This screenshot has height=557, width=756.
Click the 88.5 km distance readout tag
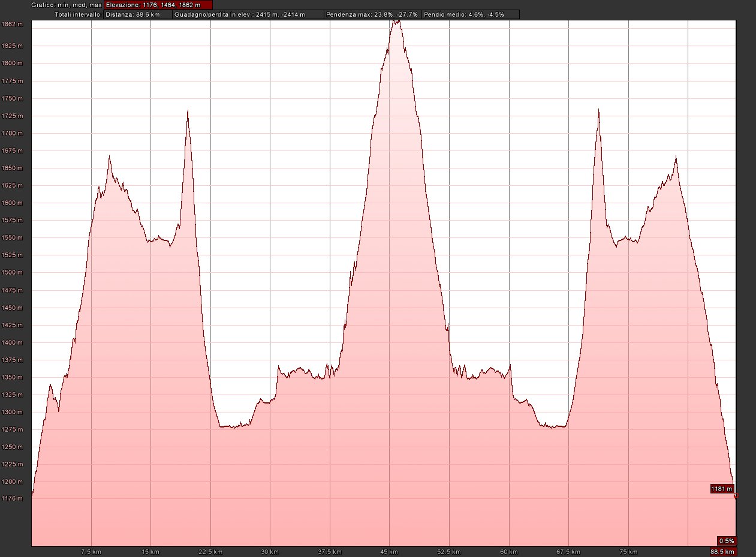(x=724, y=552)
